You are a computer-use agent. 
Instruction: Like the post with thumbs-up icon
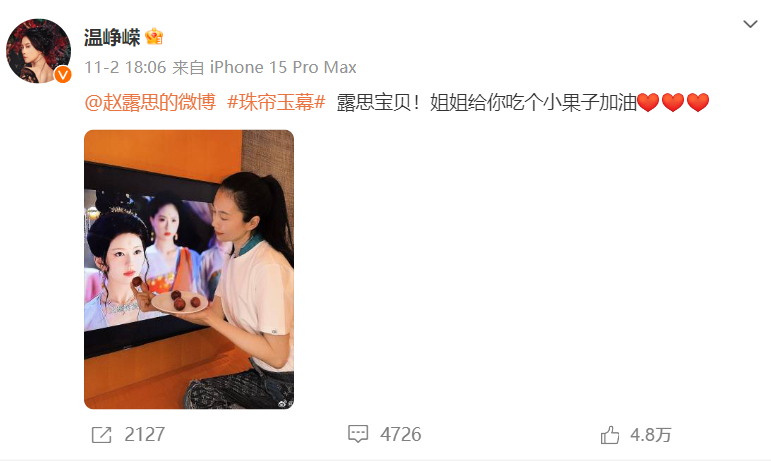(610, 435)
